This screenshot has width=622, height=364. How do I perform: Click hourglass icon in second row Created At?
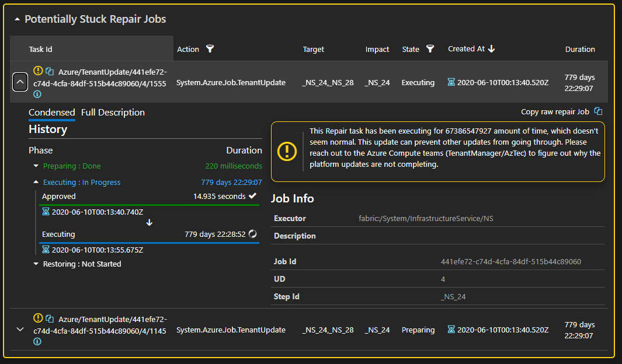(451, 329)
